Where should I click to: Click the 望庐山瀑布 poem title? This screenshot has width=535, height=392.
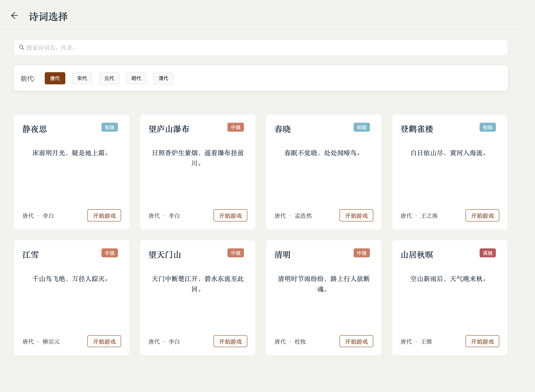tap(169, 129)
